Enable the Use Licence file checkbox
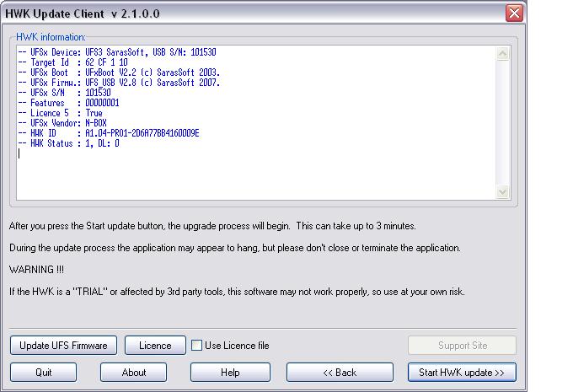The width and height of the screenshot is (573, 392). click(x=196, y=345)
